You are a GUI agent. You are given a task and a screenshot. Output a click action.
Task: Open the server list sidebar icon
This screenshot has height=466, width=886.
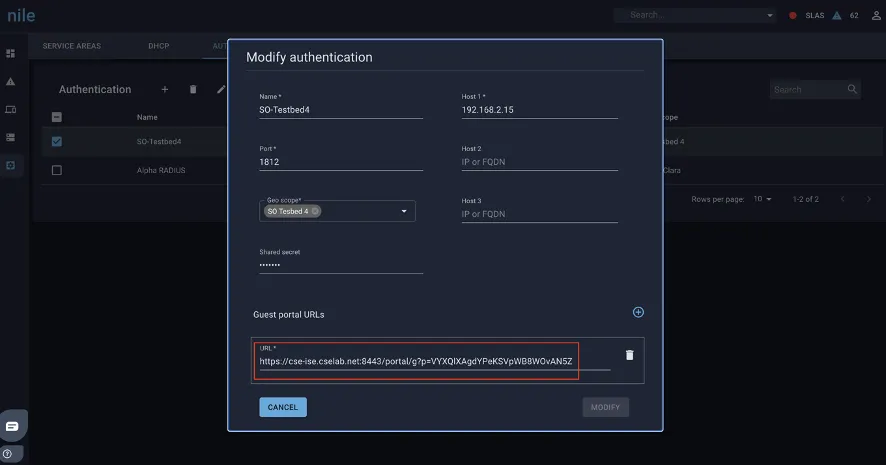[x=10, y=137]
